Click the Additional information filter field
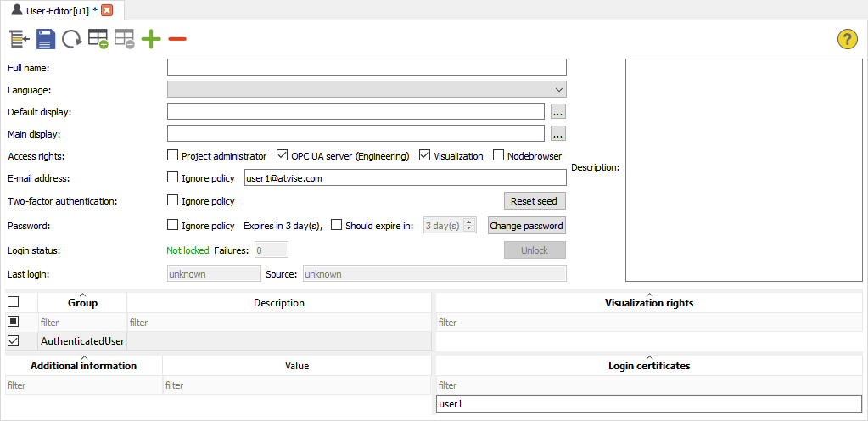Image resolution: width=868 pixels, height=421 pixels. 84,385
